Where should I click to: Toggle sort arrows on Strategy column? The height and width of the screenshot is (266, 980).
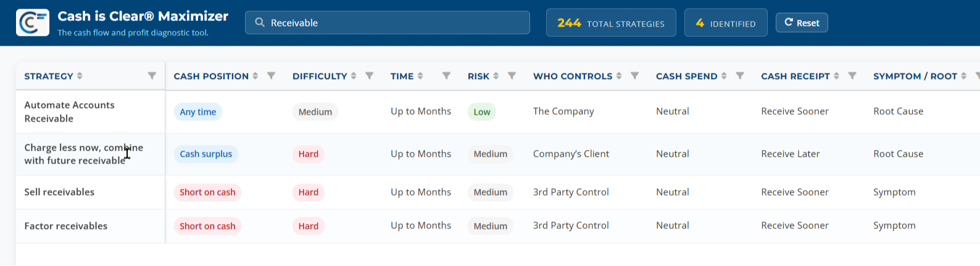coord(80,76)
